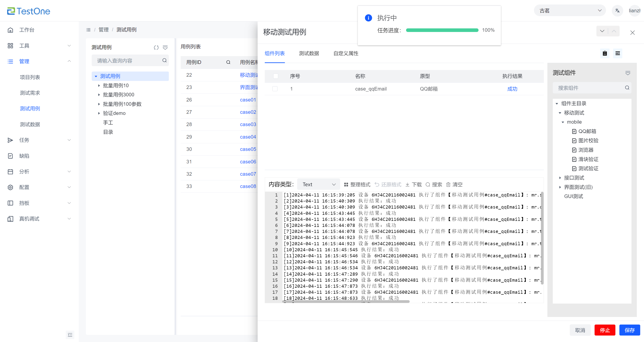The image size is (644, 342).
Task: Click the execution info icon in 执行中 popup
Action: point(369,18)
